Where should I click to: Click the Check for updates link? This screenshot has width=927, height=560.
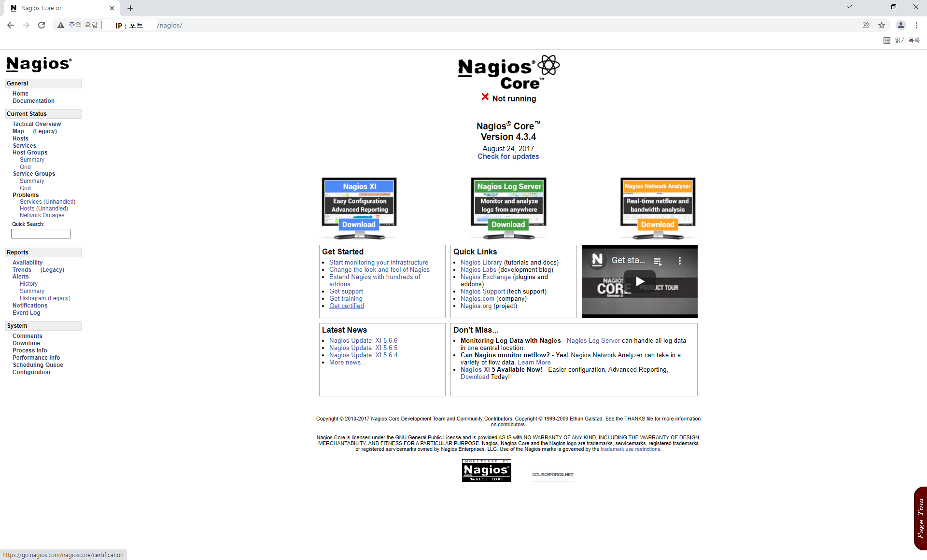pos(508,156)
